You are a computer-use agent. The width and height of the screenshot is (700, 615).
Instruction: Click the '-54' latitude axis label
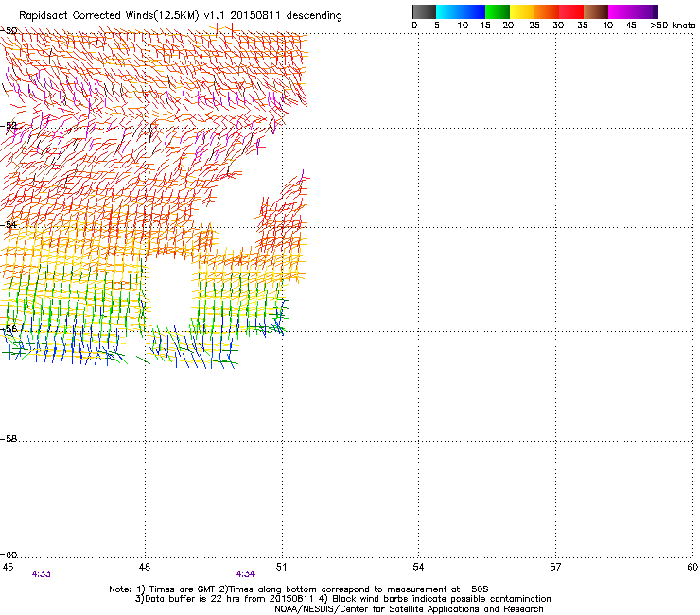pos(9,224)
